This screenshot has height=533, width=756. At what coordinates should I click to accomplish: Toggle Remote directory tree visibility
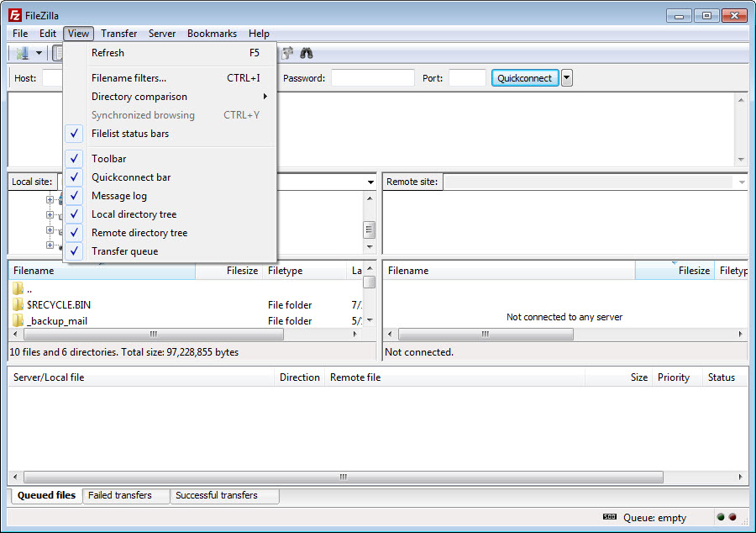(74, 233)
